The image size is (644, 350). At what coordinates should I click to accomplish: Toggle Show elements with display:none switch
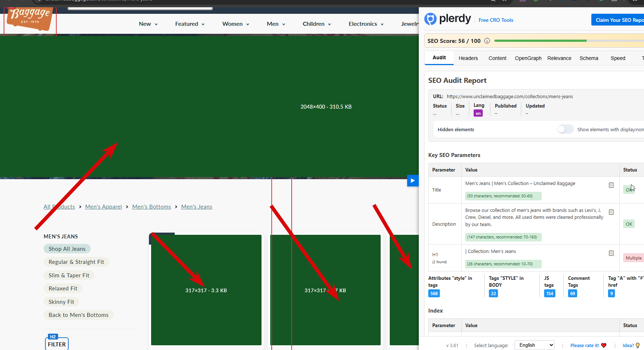(x=566, y=129)
